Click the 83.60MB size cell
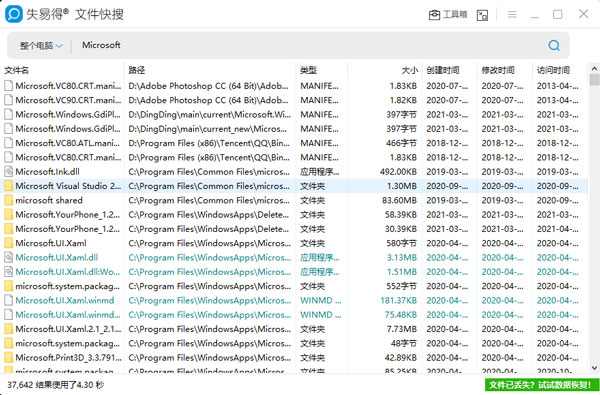Viewport: 600px width, 395px height. [x=399, y=200]
